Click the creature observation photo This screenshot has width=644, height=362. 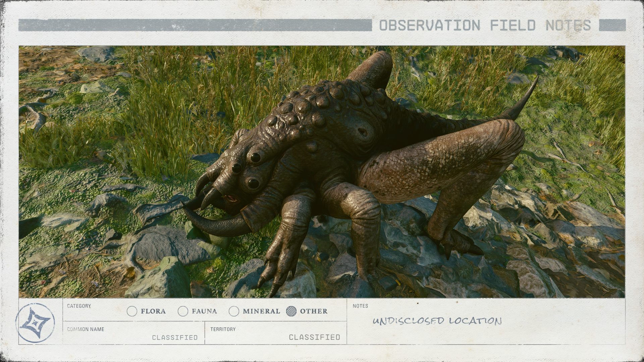322,172
